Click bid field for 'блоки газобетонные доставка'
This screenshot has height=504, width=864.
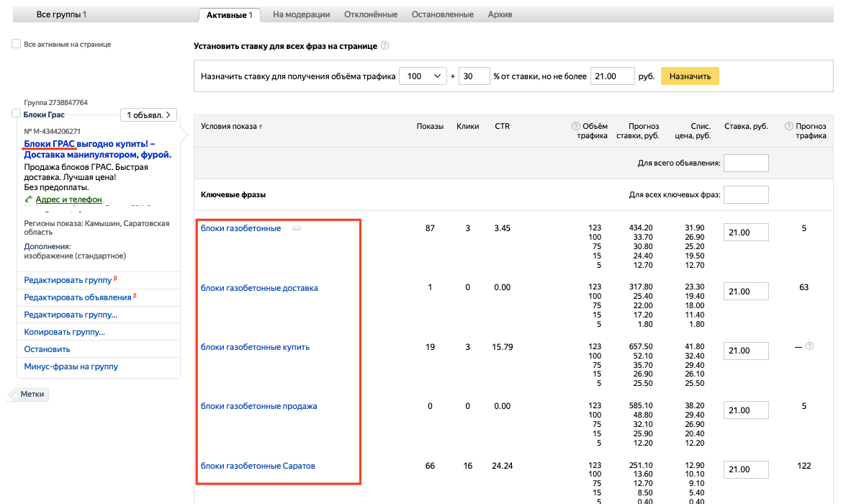[746, 292]
